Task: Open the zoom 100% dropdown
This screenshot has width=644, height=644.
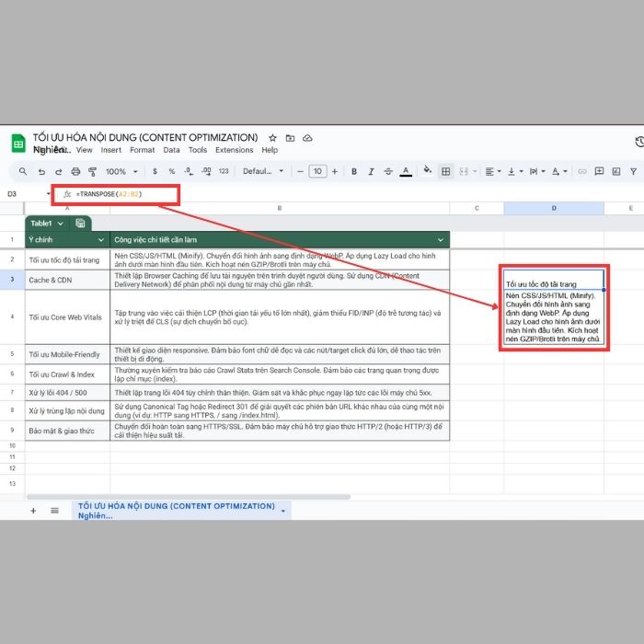Action: point(121,171)
